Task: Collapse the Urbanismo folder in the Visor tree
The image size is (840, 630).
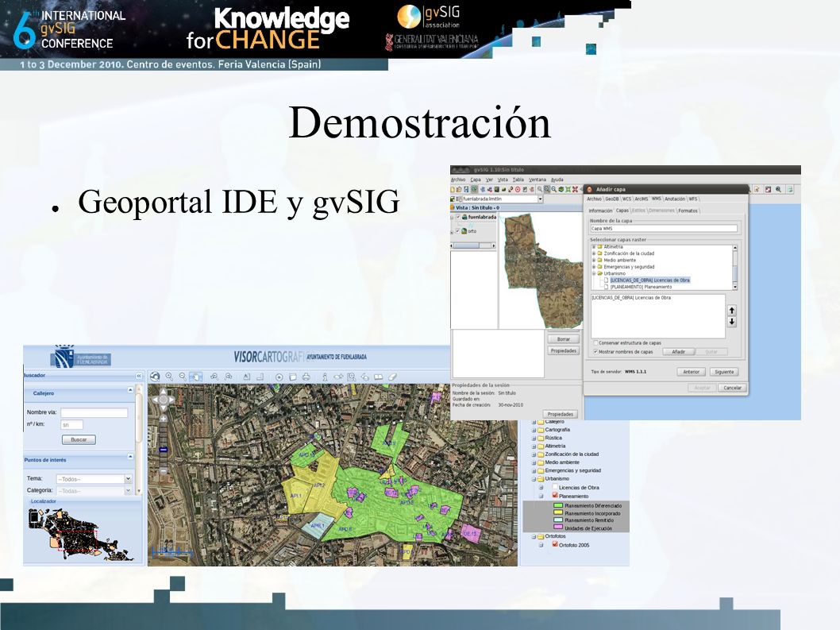Action: point(534,479)
